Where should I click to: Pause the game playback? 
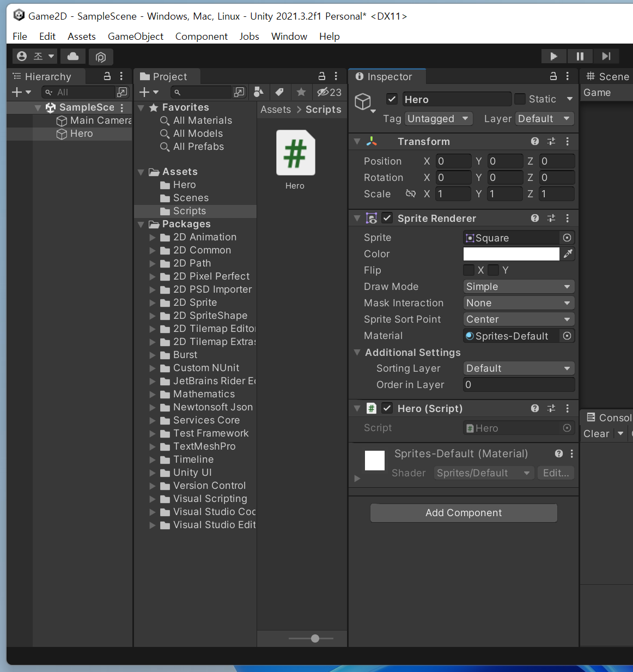[x=580, y=56]
